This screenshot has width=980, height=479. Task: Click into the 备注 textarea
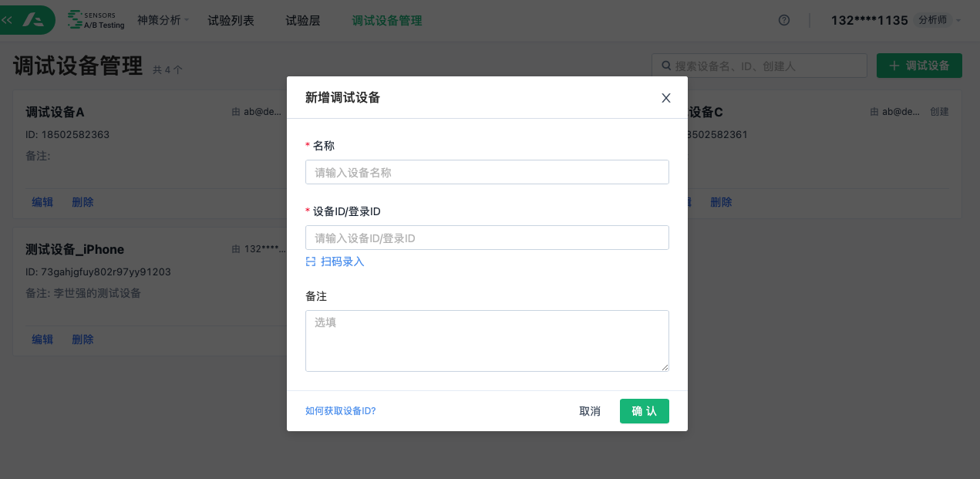pos(487,340)
